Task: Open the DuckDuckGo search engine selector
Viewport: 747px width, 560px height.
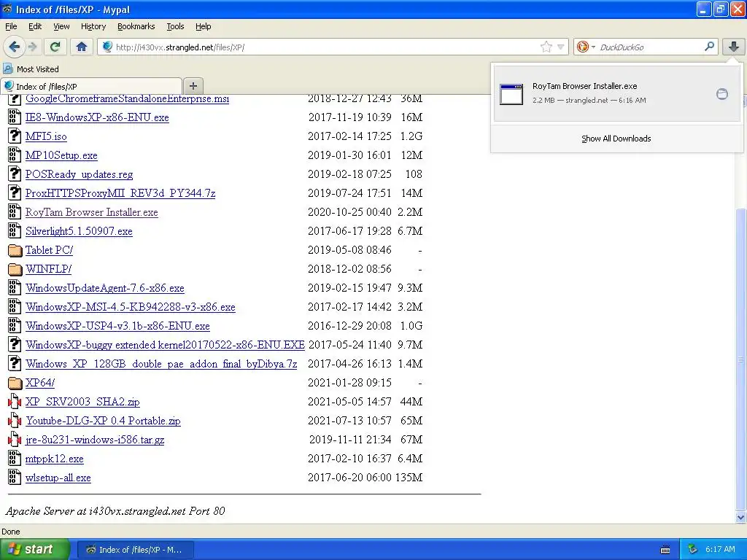Action: (x=586, y=47)
